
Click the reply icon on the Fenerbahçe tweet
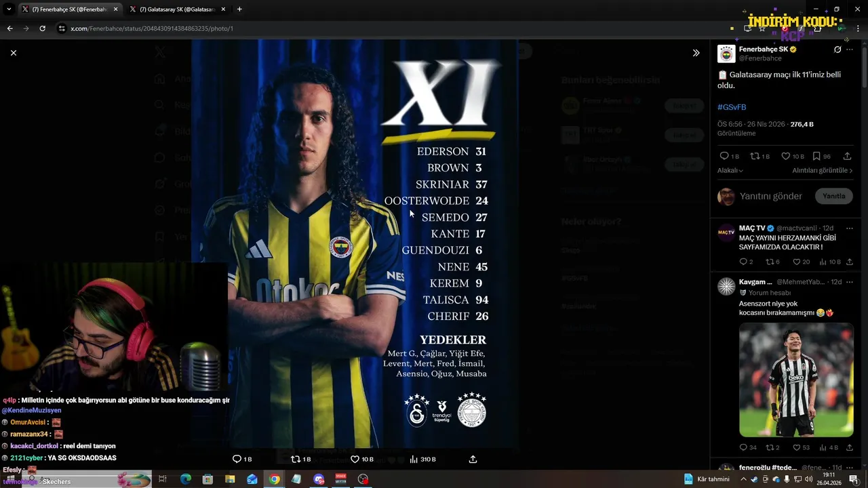tap(724, 156)
